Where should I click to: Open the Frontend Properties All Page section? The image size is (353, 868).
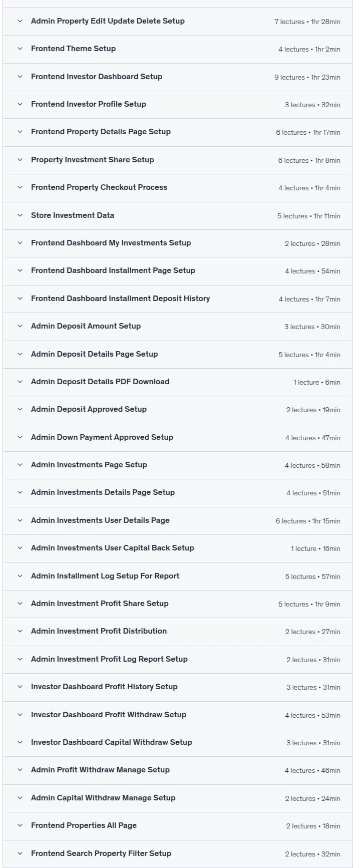point(178,825)
